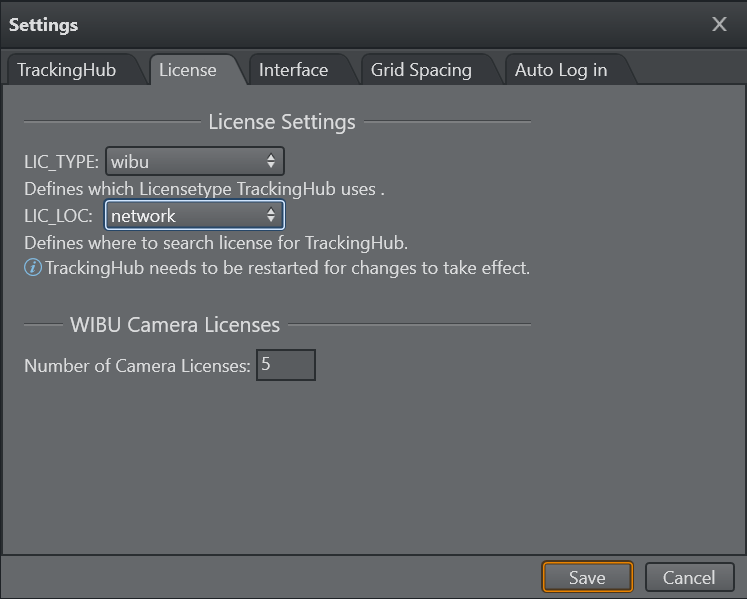Select the License tab
This screenshot has width=747, height=599.
pos(187,70)
